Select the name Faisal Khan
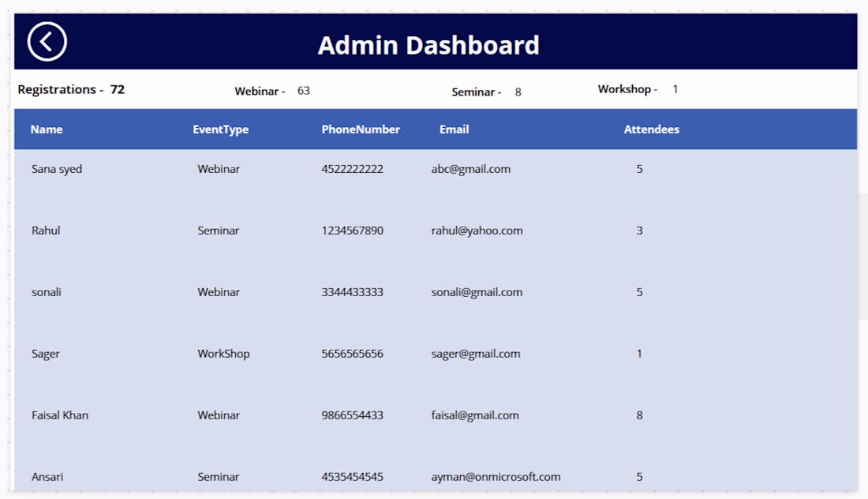This screenshot has width=868, height=499. (60, 415)
